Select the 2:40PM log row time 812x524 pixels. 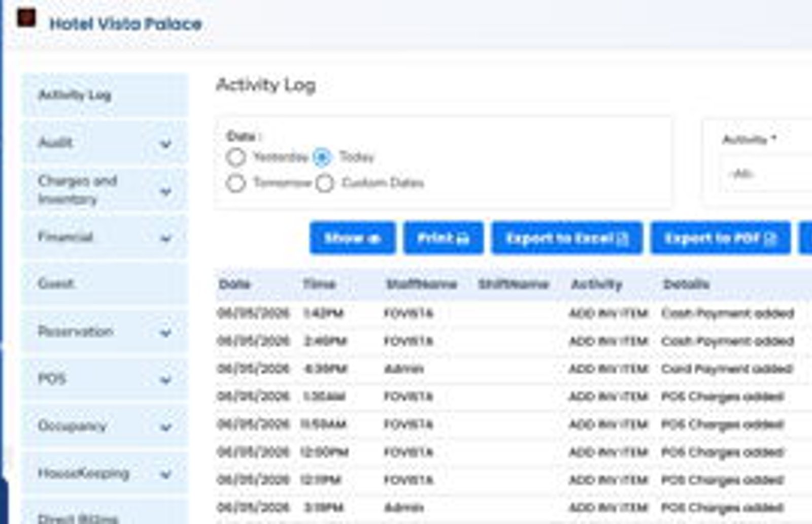tap(325, 341)
